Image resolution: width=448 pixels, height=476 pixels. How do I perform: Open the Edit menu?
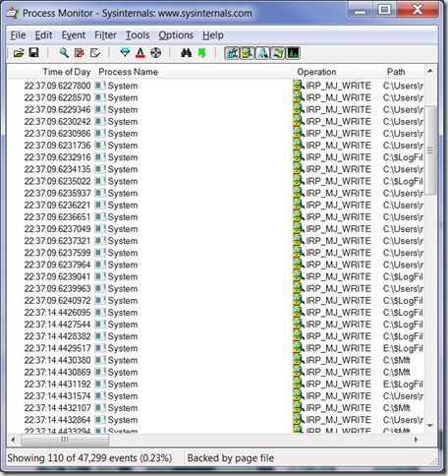[43, 35]
